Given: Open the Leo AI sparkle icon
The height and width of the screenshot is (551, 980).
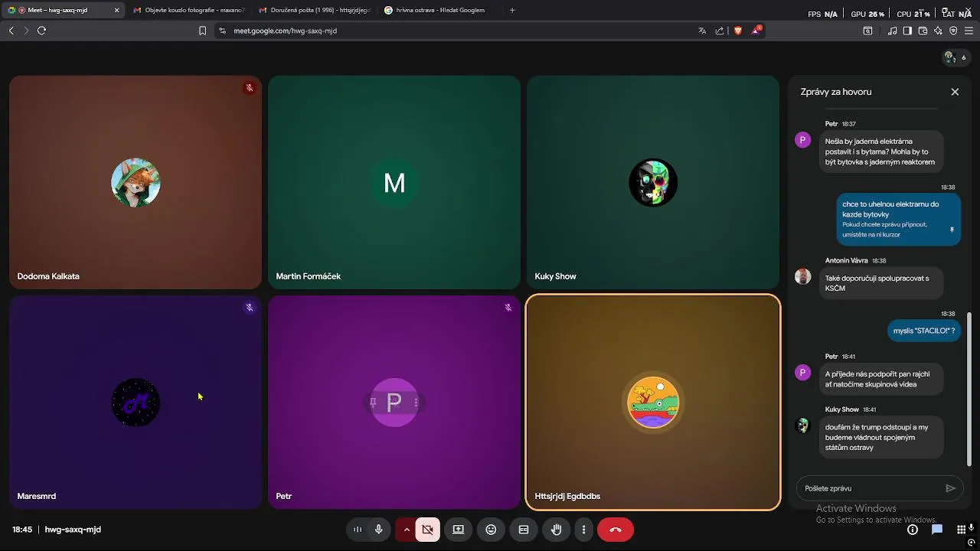Looking at the screenshot, I should (938, 31).
